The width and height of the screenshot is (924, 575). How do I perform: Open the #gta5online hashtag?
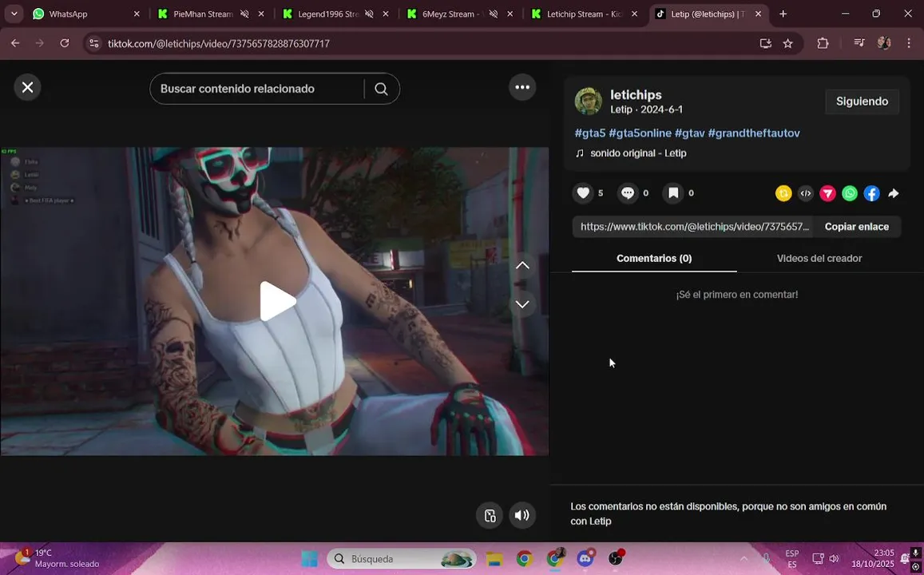[x=640, y=133]
